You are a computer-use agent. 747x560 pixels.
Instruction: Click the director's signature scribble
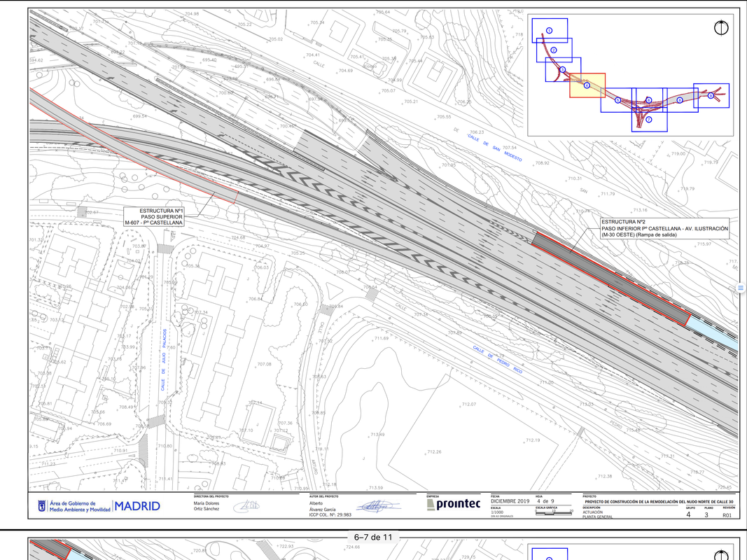246,505
